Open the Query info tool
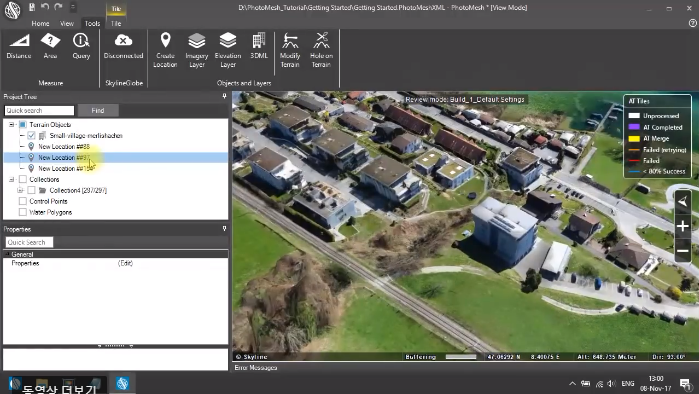The width and height of the screenshot is (699, 394). [x=81, y=46]
